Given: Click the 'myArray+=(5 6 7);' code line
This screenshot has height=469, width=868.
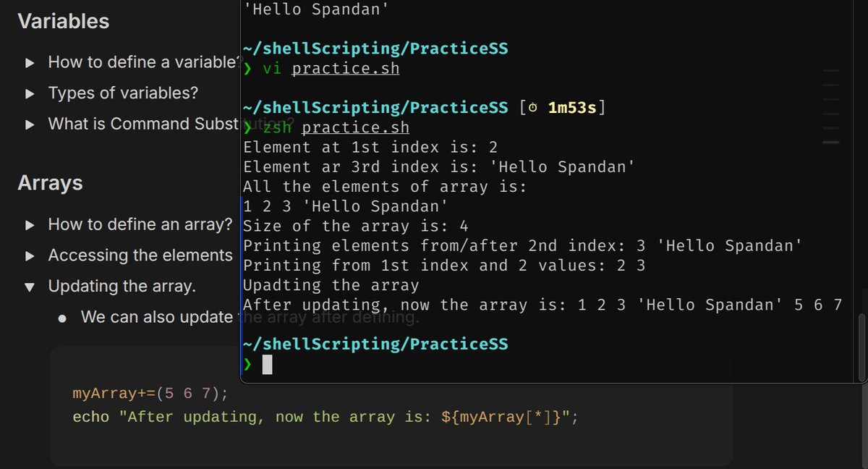Looking at the screenshot, I should pyautogui.click(x=150, y=394).
